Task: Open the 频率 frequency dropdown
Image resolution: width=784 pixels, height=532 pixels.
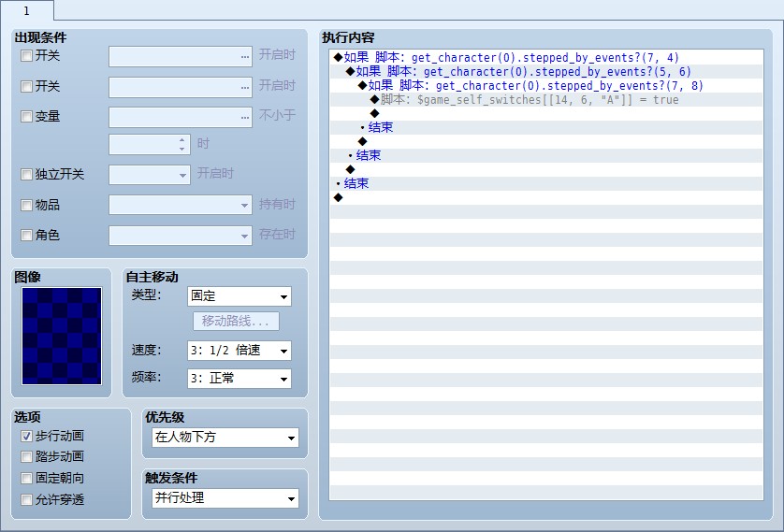Action: click(239, 379)
